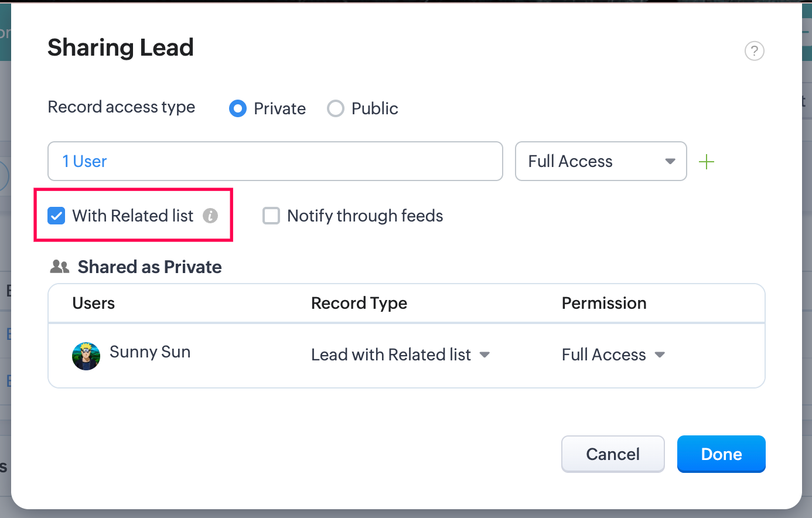Image resolution: width=812 pixels, height=518 pixels.
Task: Click the Record Type column header
Action: click(359, 303)
